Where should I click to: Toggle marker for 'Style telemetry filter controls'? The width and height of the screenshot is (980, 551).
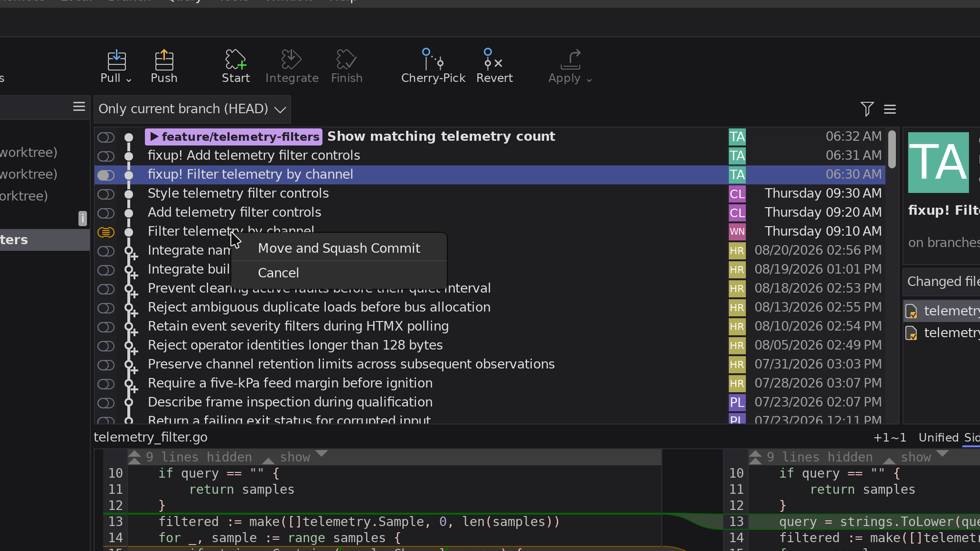[x=106, y=194]
